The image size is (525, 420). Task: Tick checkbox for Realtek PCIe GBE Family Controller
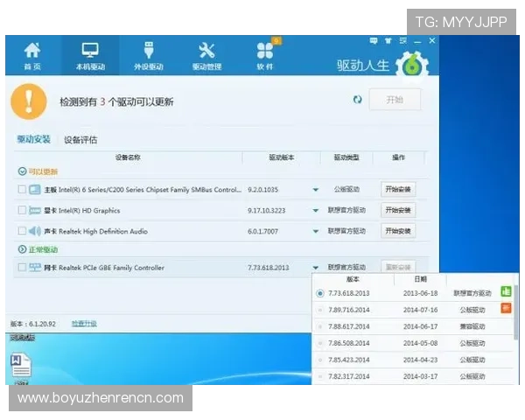[x=22, y=267]
